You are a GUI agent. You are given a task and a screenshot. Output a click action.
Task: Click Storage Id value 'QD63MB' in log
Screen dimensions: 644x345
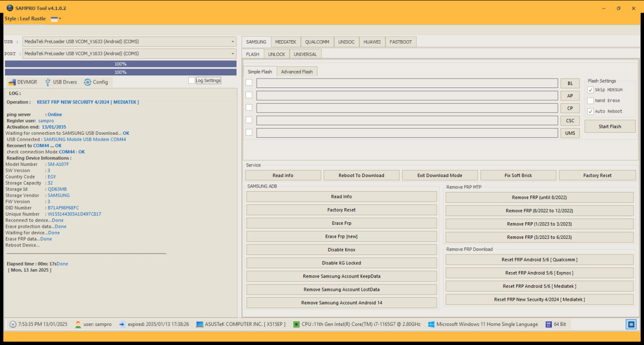[x=57, y=190]
